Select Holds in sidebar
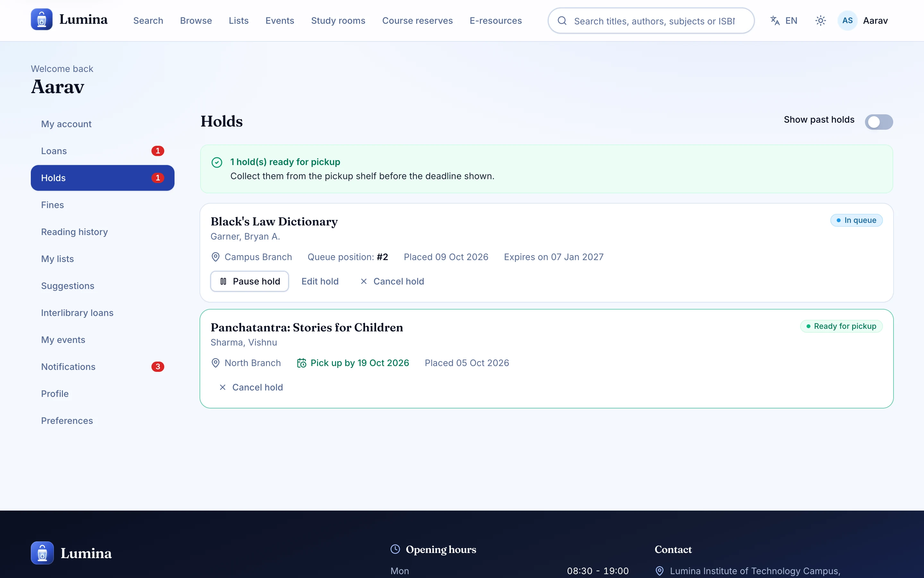Image resolution: width=924 pixels, height=578 pixels. pos(102,178)
